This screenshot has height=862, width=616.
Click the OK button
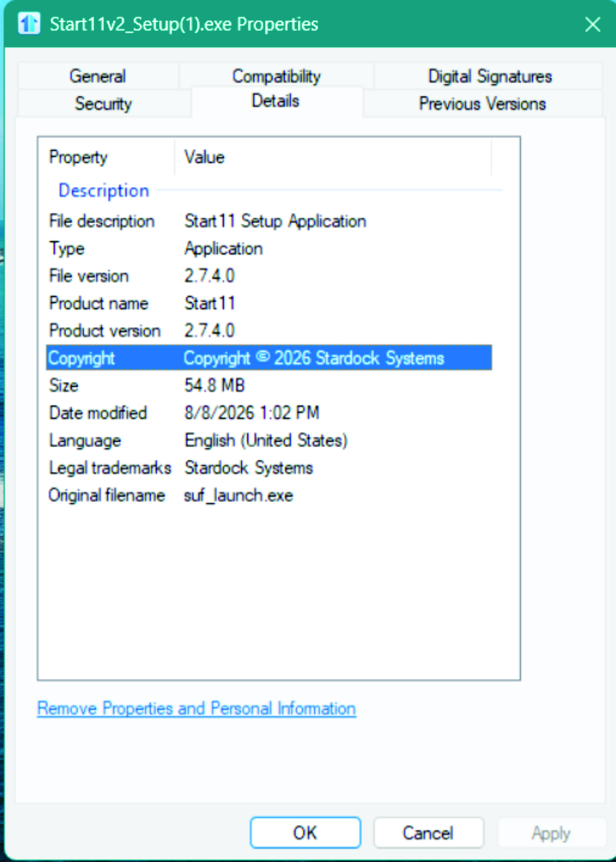[x=305, y=832]
